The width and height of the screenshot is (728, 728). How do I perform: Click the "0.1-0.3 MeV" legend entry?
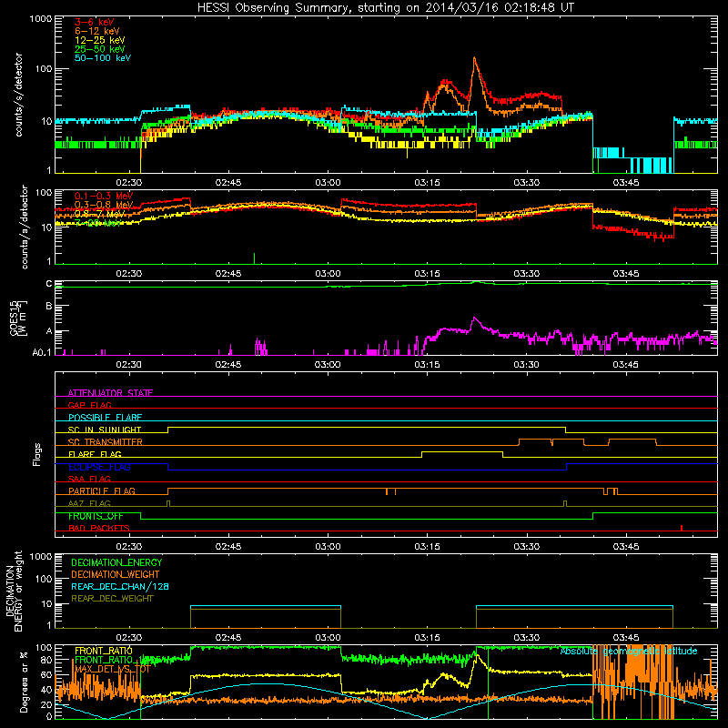click(x=104, y=196)
